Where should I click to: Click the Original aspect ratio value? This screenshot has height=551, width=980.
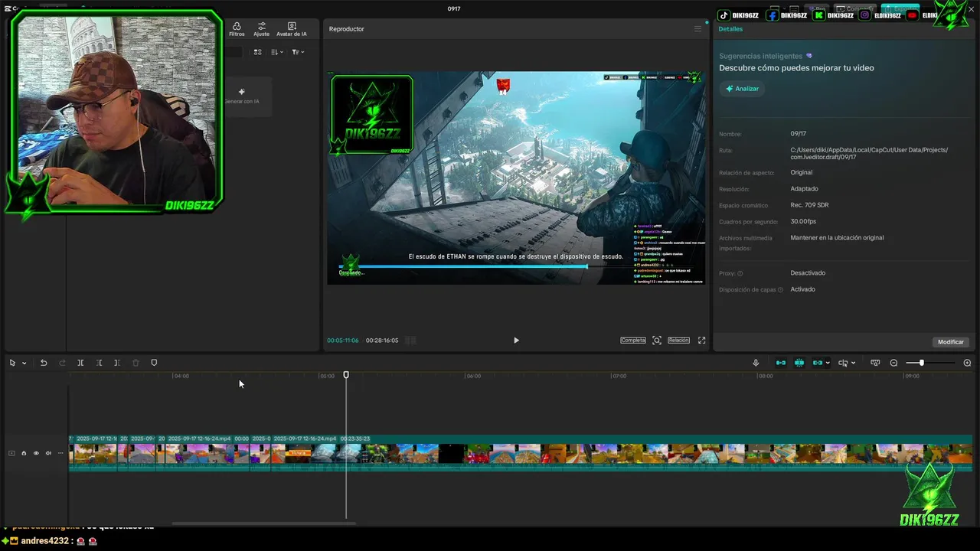[802, 173]
